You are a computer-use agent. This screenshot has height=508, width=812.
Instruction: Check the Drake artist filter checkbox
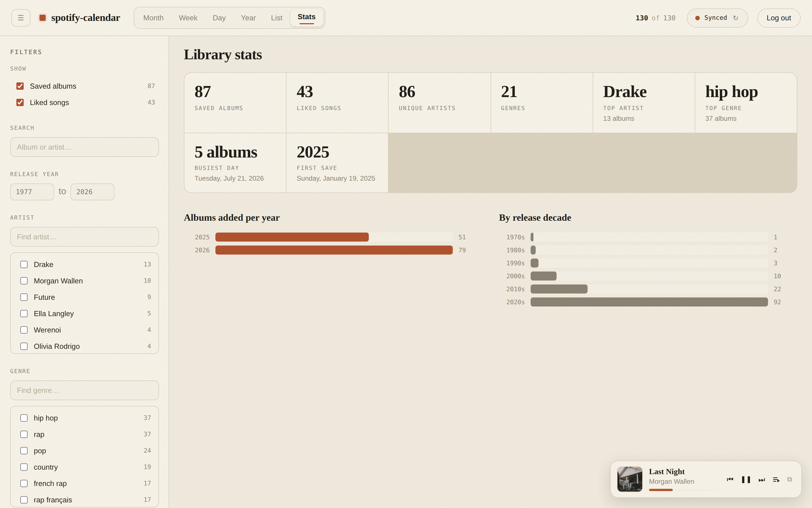point(24,264)
